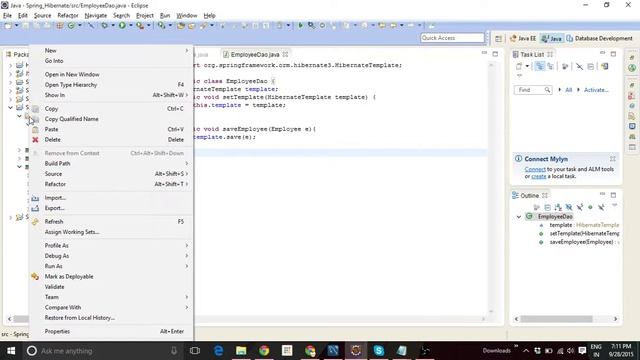Switch to the EmployeeDao.java editor tab
Screen dimensions: 640x360
coord(254,54)
